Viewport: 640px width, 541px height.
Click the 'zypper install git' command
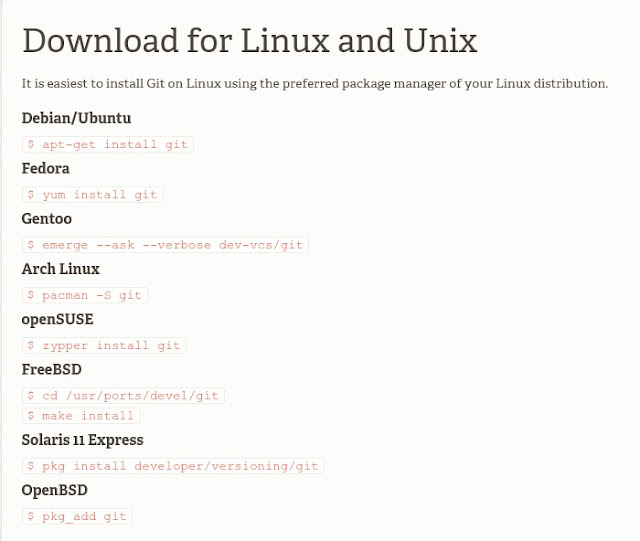[x=104, y=345]
